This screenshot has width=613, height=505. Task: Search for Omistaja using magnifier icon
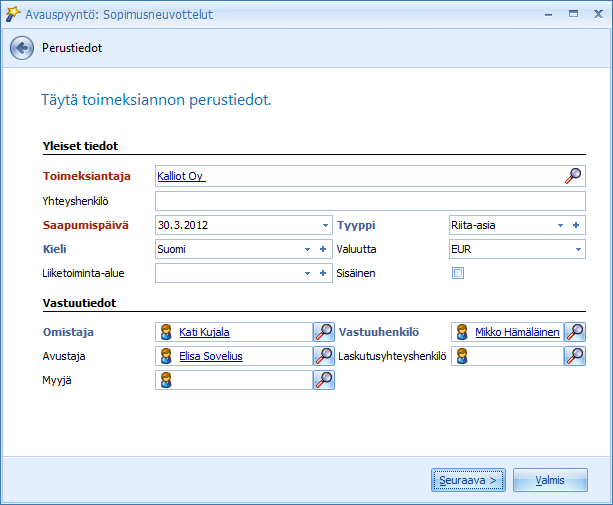[324, 332]
